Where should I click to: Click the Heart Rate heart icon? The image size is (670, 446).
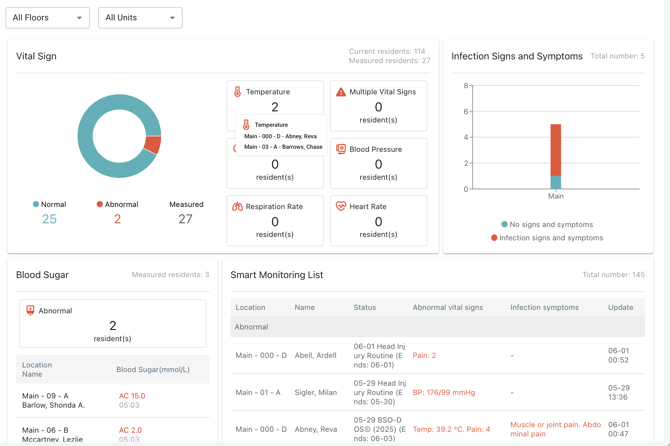coord(341,206)
